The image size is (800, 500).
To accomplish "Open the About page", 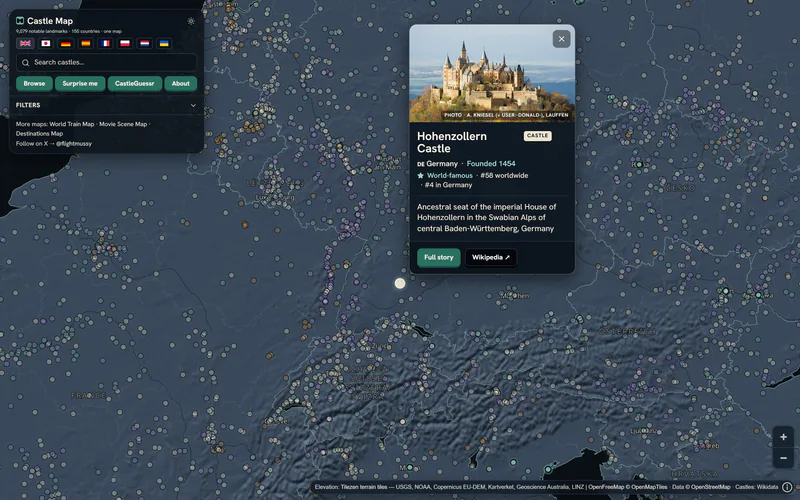I will 181,84.
